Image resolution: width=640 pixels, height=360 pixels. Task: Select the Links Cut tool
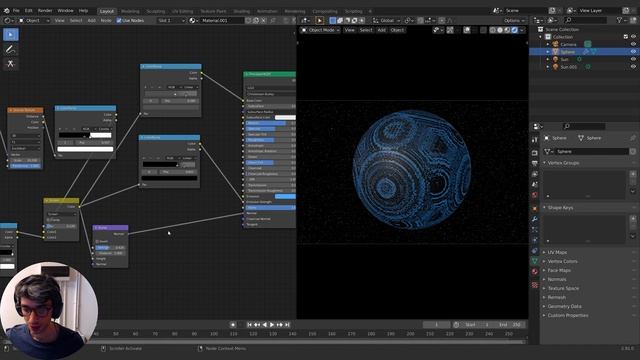tap(11, 64)
